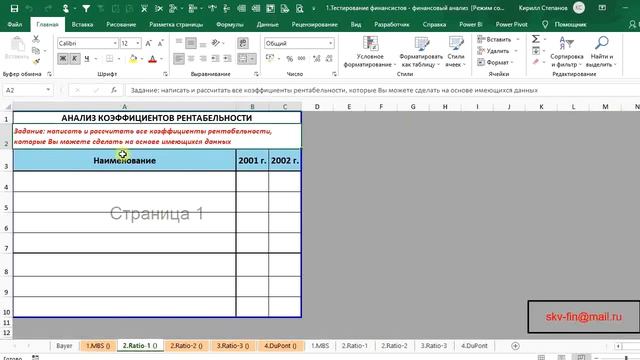Toggle center horizontal alignment
Image resolution: width=640 pixels, height=360 pixels.
[191, 59]
